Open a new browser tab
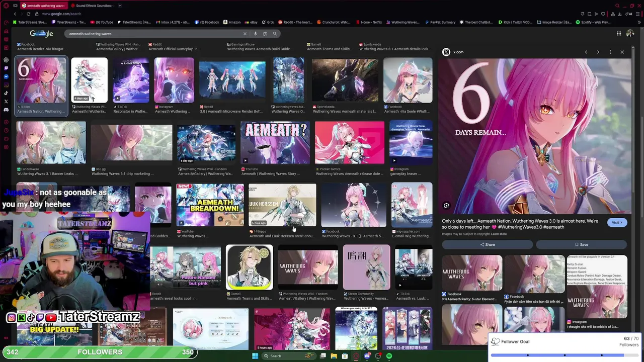 click(120, 6)
